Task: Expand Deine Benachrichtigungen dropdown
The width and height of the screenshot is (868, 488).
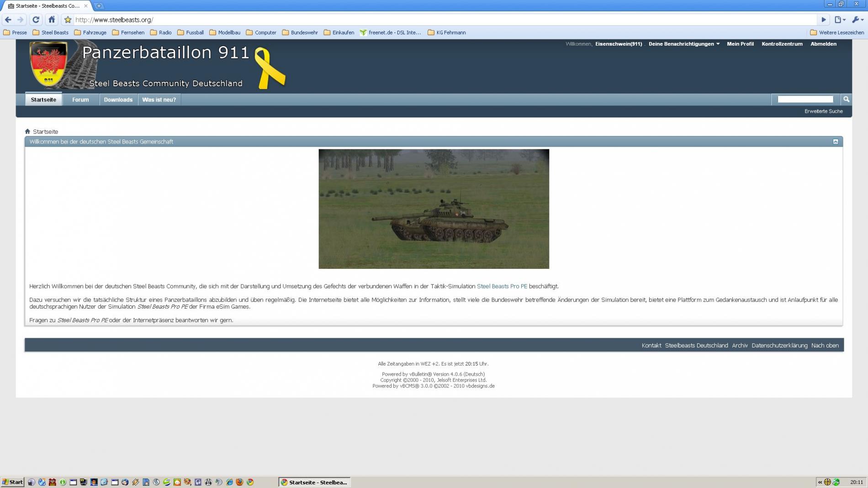Action: [684, 44]
